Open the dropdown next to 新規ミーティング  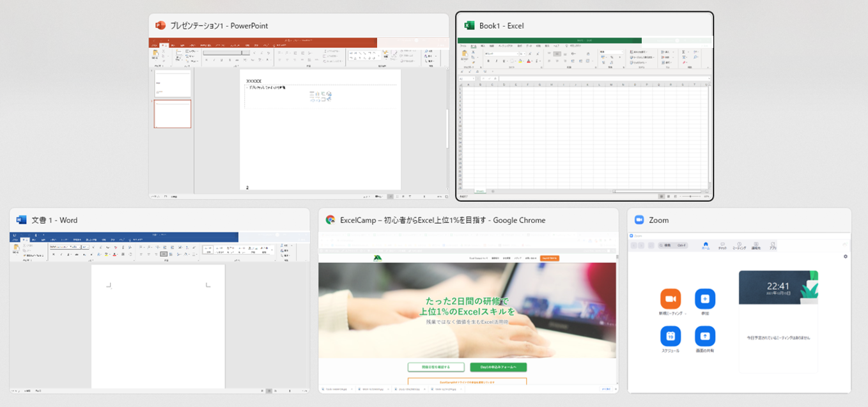click(685, 314)
